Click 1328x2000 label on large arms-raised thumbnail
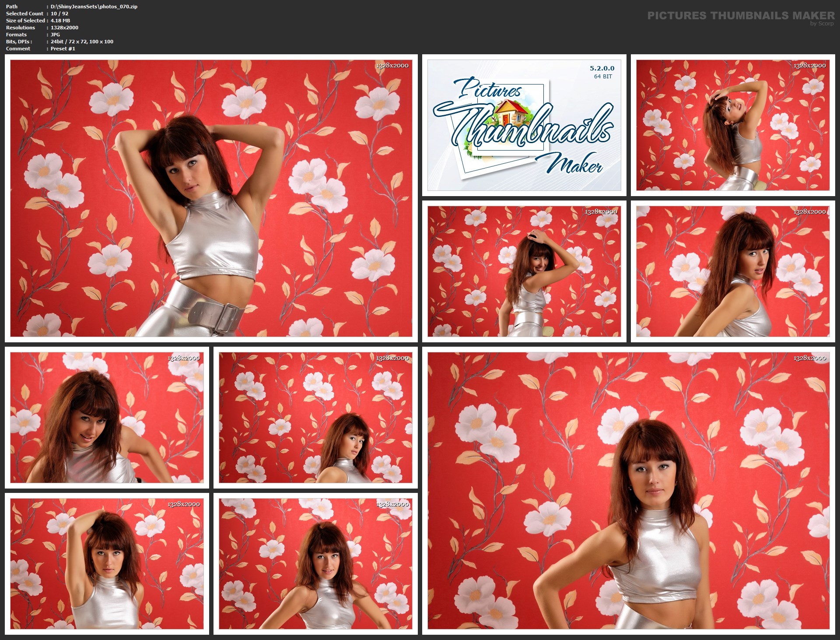Screen dimensions: 840x640 (x=392, y=66)
